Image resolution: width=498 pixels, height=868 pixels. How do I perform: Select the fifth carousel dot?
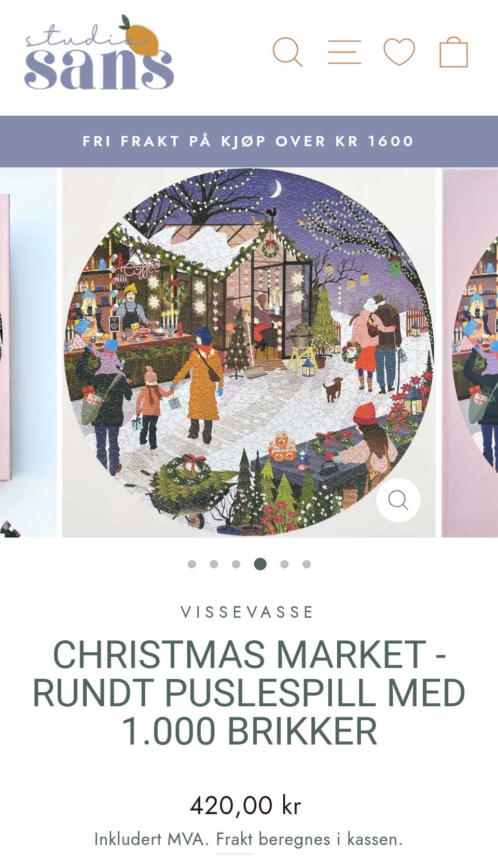[x=284, y=564]
